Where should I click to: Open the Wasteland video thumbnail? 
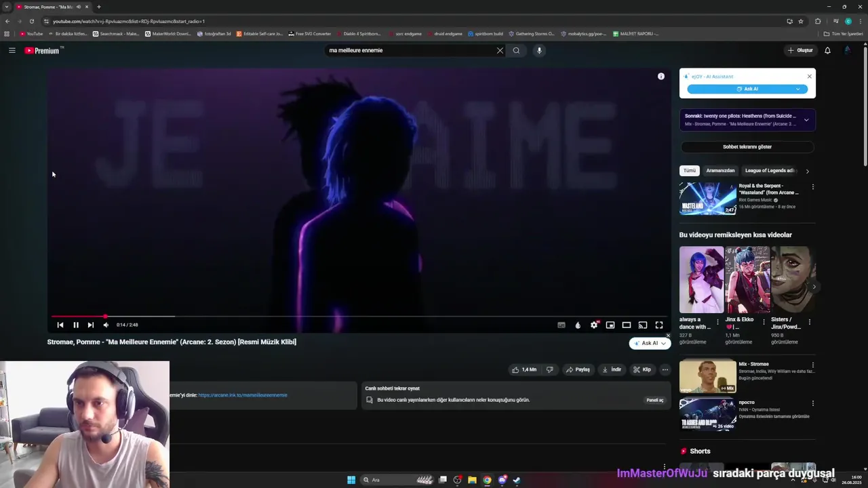point(708,199)
